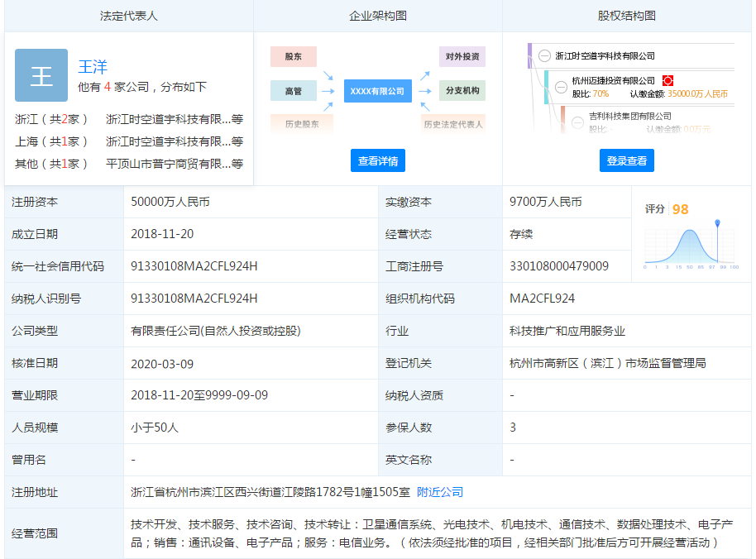The height and width of the screenshot is (559, 756).
Task: Select establishment date 2018-11-20
Action: [162, 234]
